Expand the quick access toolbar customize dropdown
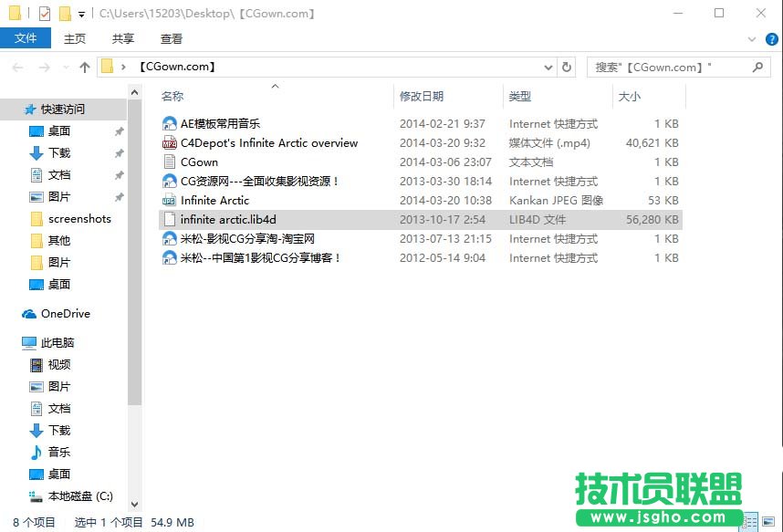 click(81, 13)
